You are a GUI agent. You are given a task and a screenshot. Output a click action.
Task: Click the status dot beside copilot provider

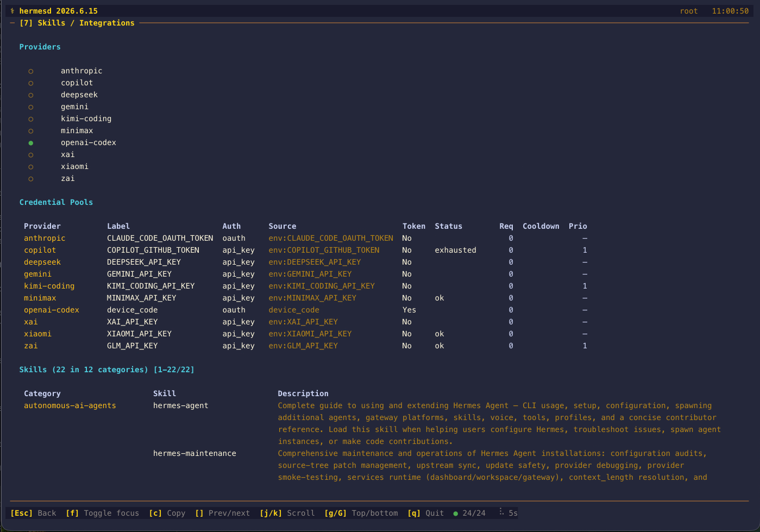coord(31,83)
